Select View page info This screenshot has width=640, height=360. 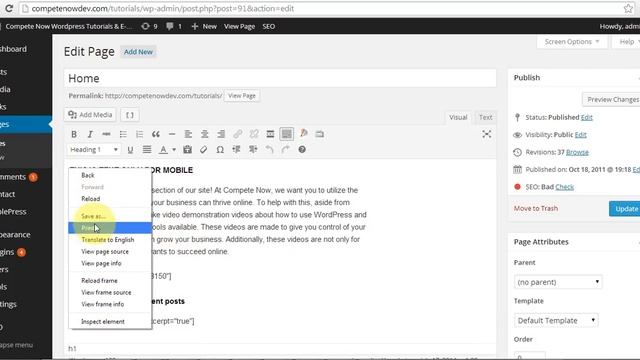[x=110, y=263]
